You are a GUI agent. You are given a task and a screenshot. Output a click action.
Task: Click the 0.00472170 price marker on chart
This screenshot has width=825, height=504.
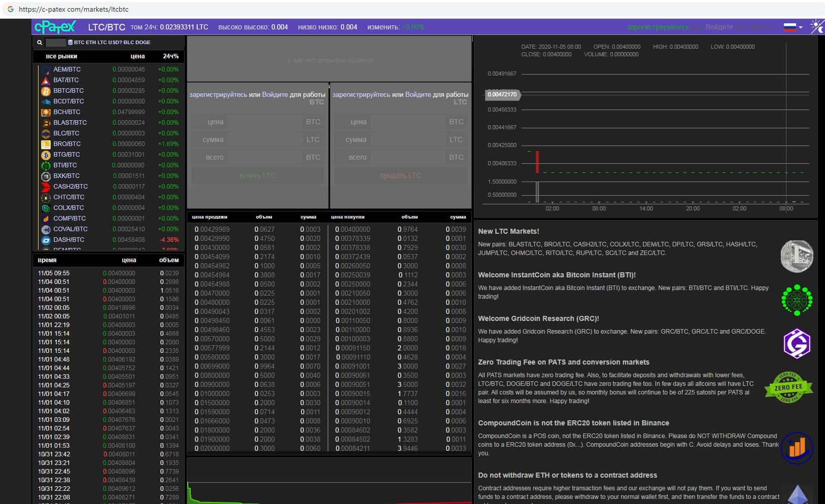502,94
